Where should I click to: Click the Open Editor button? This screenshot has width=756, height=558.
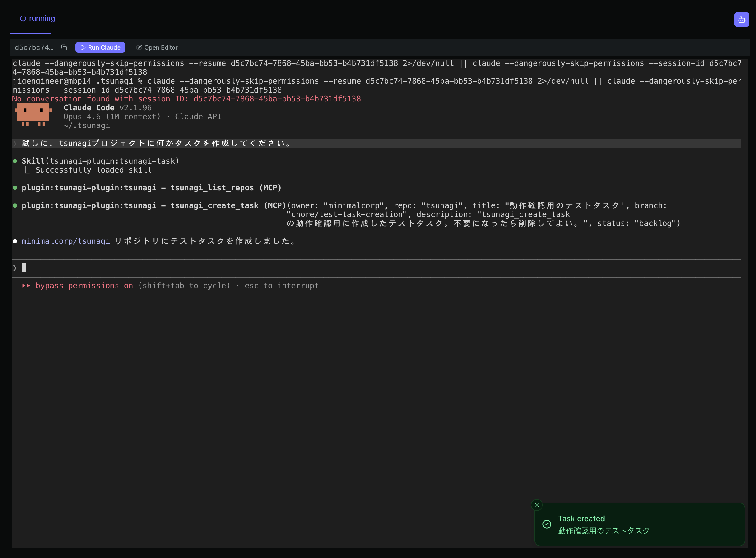tap(157, 48)
